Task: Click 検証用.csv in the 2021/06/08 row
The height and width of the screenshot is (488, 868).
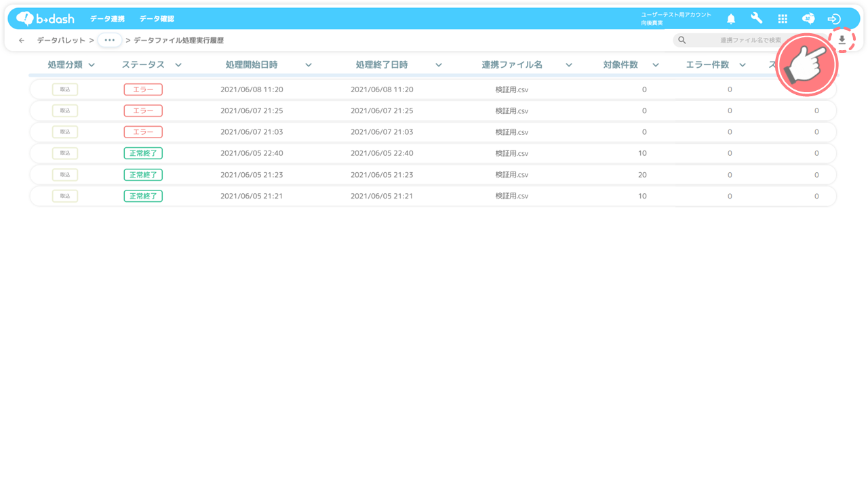Action: [512, 89]
